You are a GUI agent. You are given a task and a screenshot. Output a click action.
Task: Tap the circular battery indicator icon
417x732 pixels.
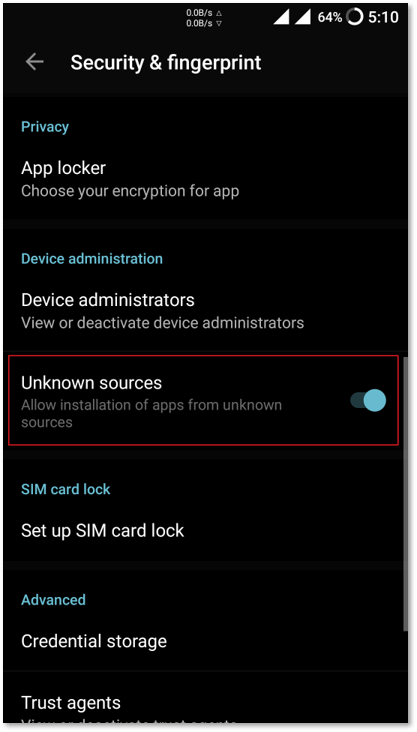pos(355,17)
